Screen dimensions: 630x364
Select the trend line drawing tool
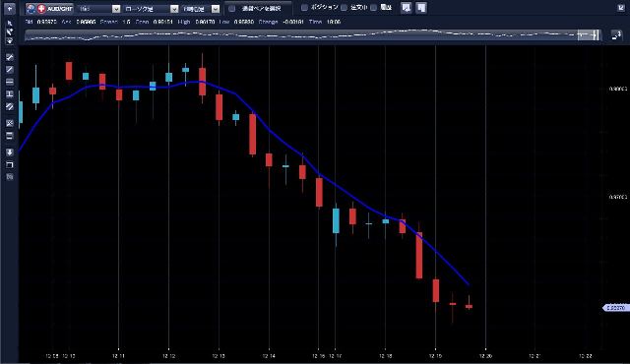tap(10, 70)
